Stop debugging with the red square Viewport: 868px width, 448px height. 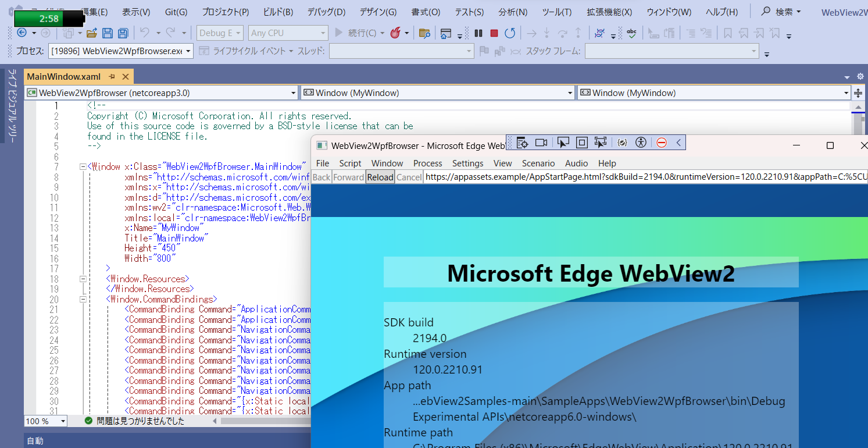point(494,33)
